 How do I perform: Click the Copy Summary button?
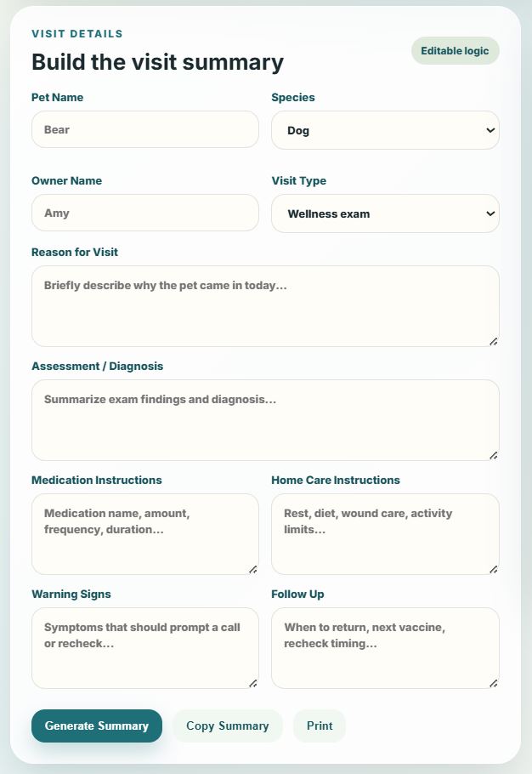227,726
